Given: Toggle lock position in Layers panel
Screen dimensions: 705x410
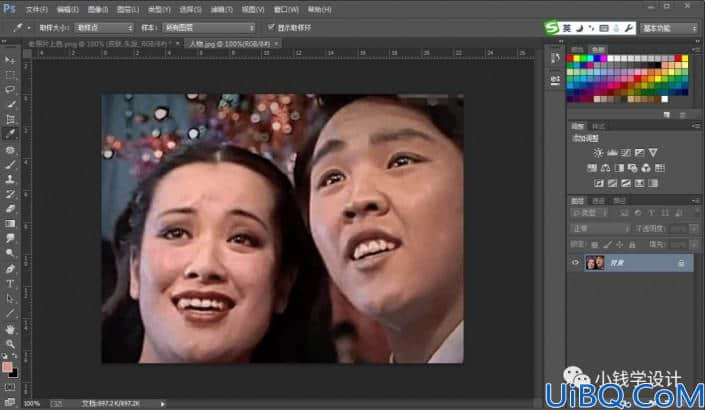Looking at the screenshot, I should click(620, 245).
